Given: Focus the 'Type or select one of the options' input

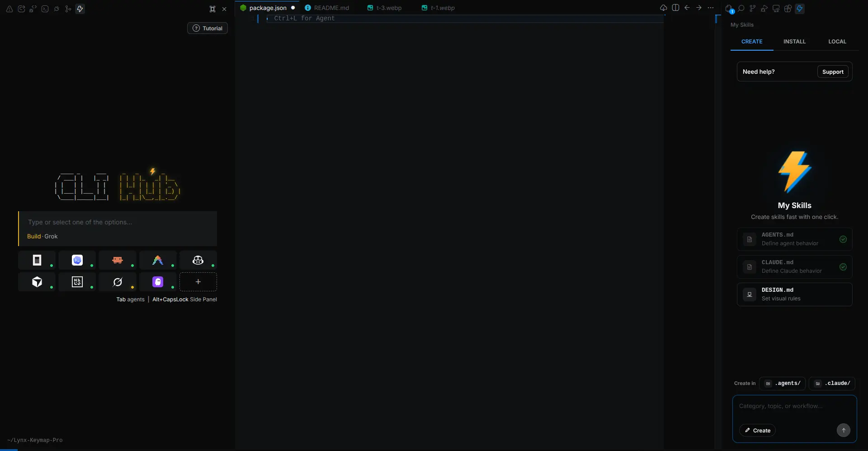Looking at the screenshot, I should (x=118, y=222).
